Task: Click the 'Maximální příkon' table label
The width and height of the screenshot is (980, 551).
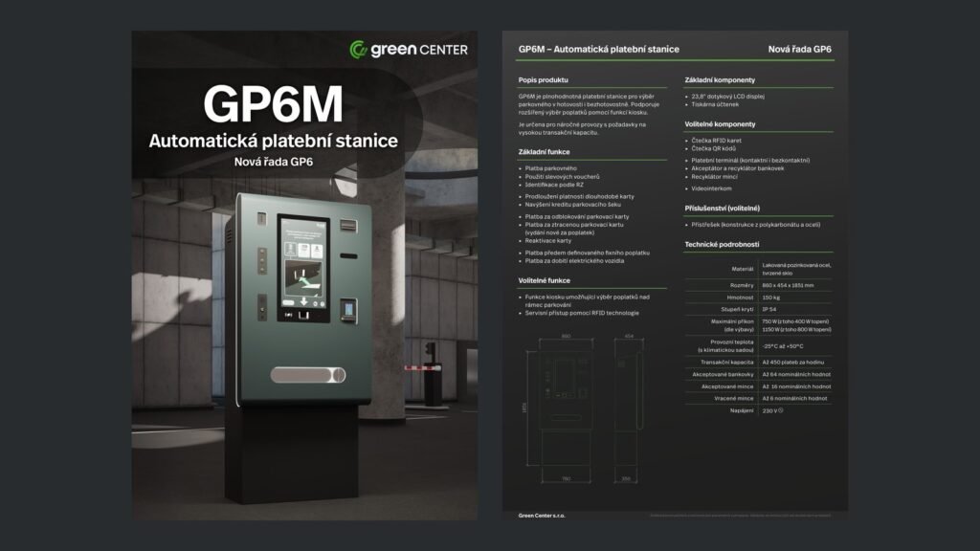Action: click(x=732, y=321)
